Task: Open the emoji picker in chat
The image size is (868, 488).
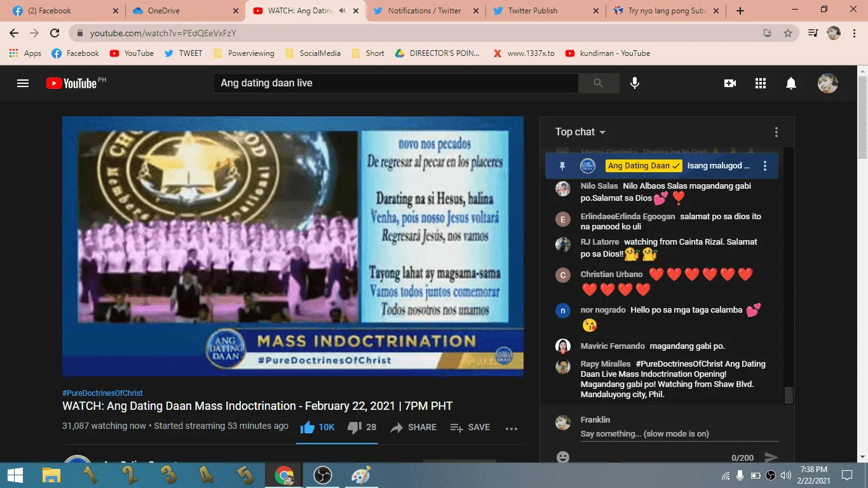Action: (562, 457)
